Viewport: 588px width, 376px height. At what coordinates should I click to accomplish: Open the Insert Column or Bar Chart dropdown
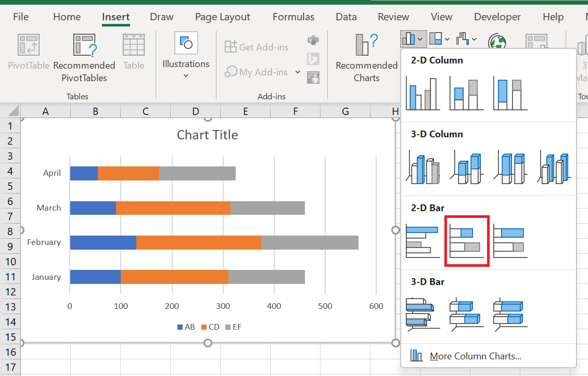[x=413, y=38]
